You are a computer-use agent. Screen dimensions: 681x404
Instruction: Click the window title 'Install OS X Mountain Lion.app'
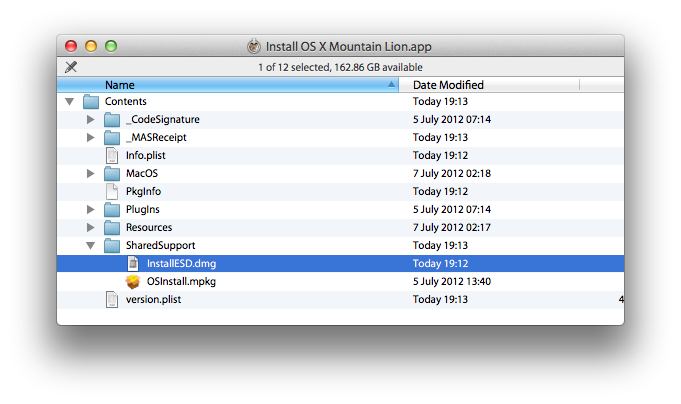tap(349, 46)
